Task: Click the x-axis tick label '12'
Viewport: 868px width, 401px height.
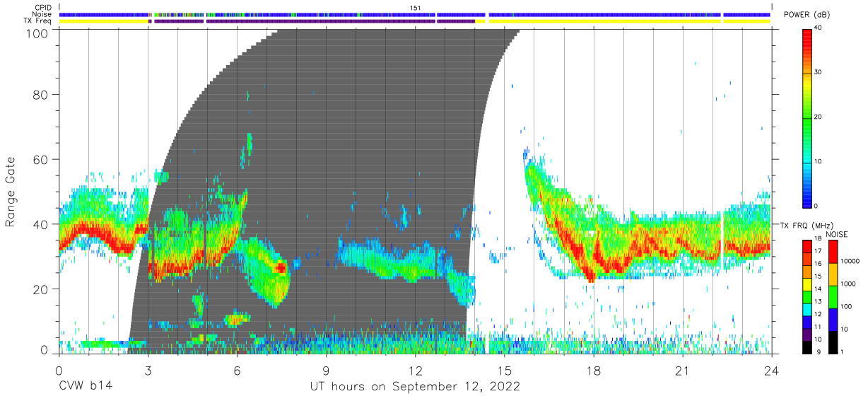Action: pos(415,371)
